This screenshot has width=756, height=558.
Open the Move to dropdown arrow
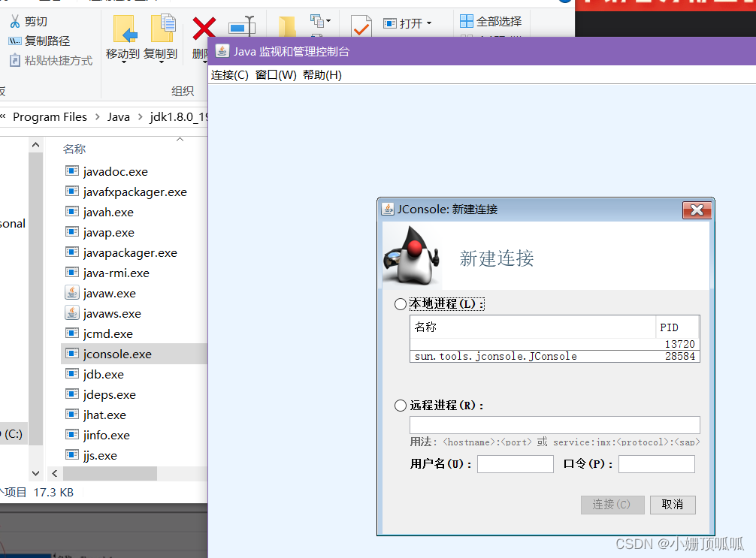click(x=123, y=62)
